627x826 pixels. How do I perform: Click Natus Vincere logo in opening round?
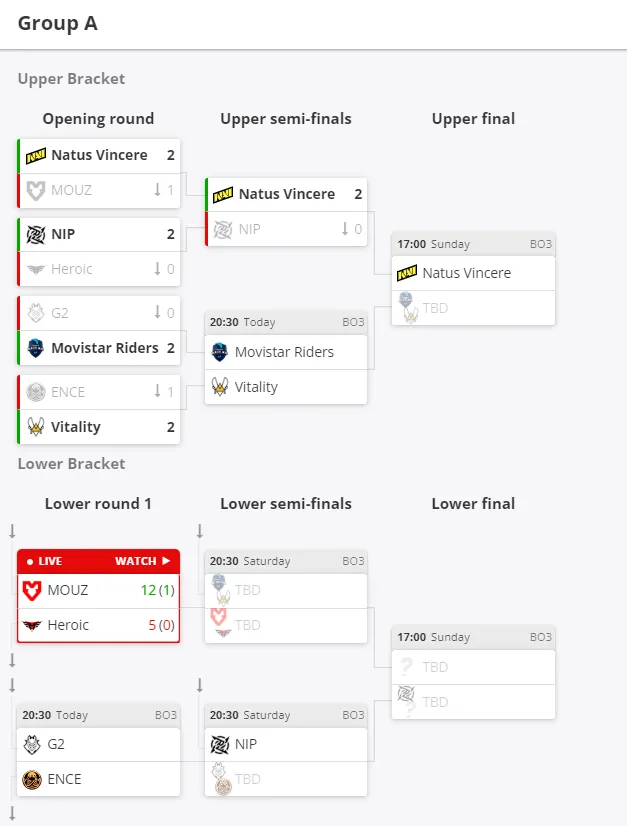point(36,155)
